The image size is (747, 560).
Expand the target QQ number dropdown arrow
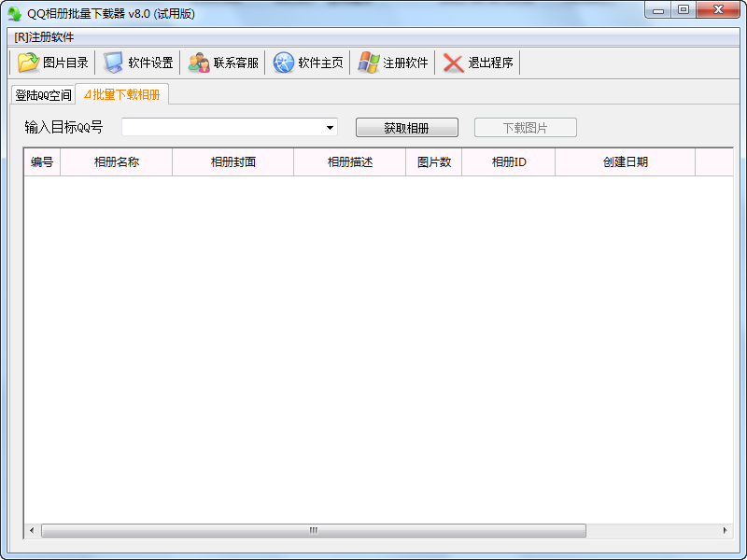coord(330,128)
